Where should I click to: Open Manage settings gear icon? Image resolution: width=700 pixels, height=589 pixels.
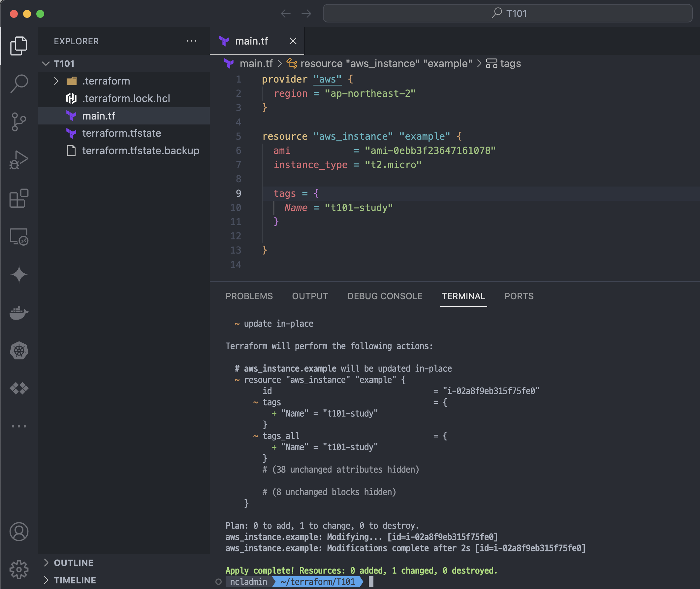[19, 570]
